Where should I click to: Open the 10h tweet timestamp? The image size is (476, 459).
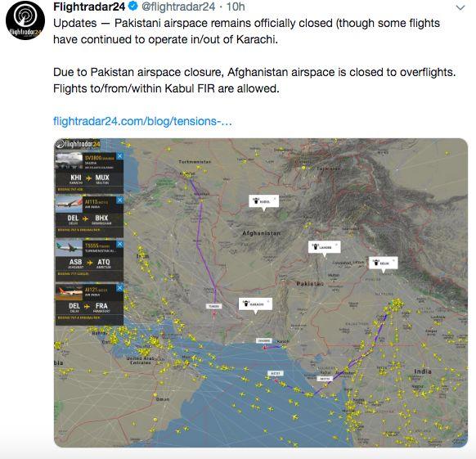coord(236,7)
